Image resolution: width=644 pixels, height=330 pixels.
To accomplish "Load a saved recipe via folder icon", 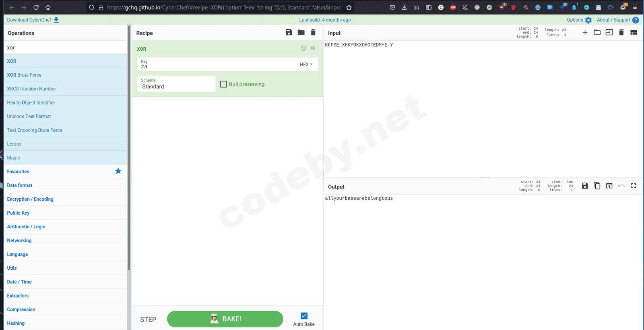I will point(301,33).
